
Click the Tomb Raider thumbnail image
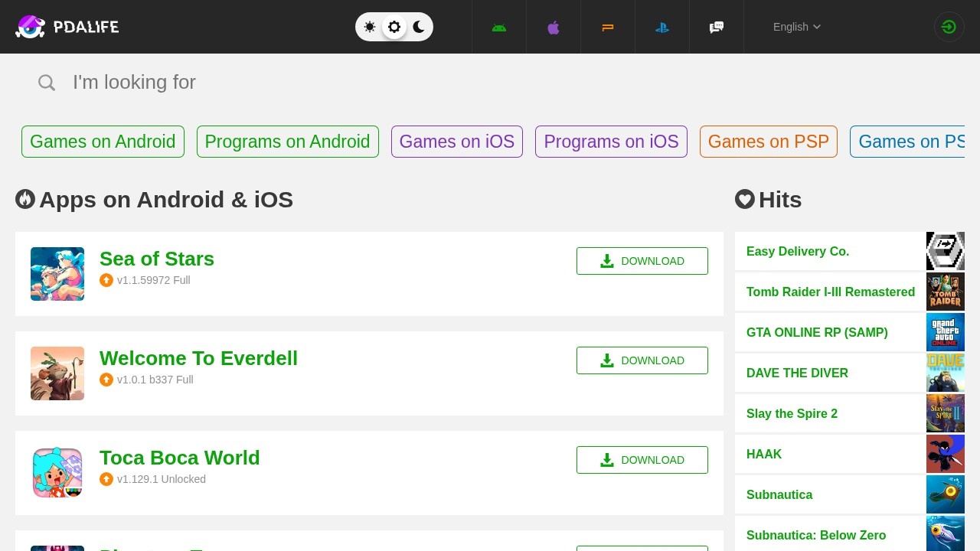click(x=946, y=292)
